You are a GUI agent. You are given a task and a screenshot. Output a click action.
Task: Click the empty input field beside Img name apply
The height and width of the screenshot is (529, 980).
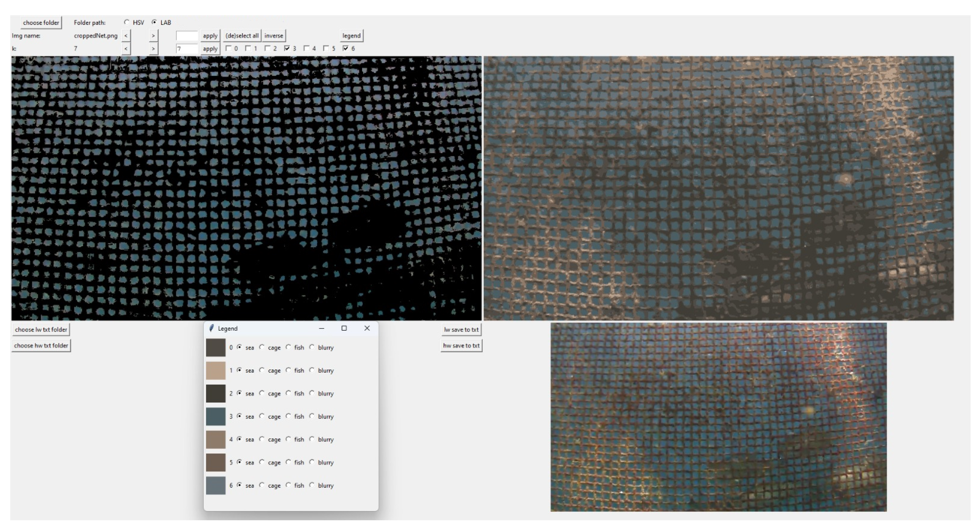(x=187, y=36)
